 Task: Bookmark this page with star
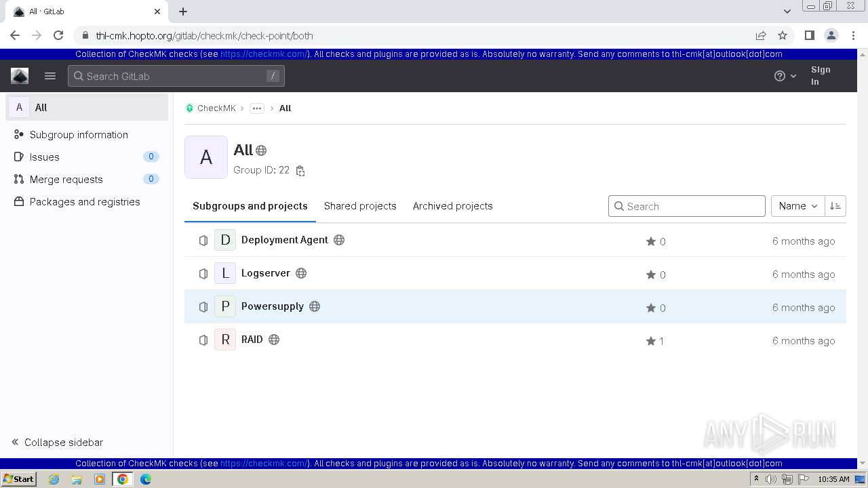[783, 35]
